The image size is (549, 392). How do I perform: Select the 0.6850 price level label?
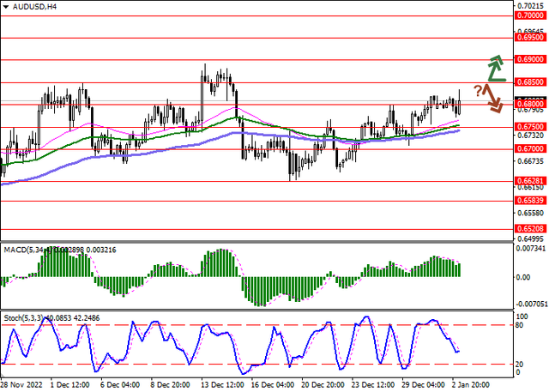click(529, 82)
